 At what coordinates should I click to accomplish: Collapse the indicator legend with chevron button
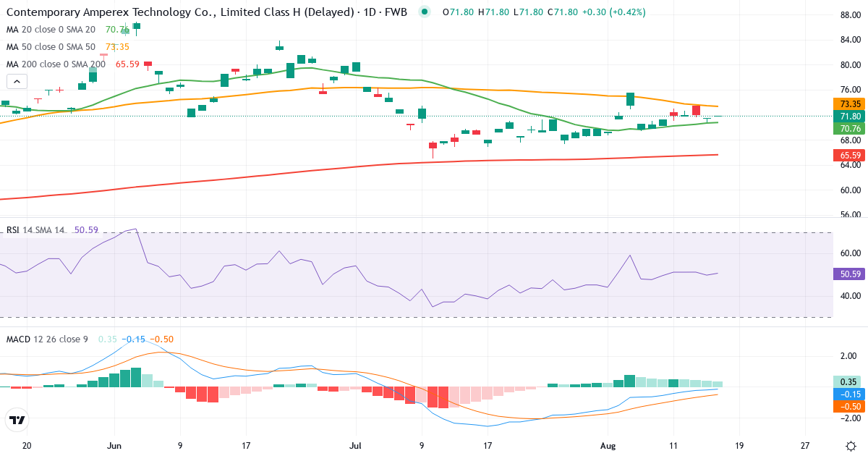tap(17, 82)
